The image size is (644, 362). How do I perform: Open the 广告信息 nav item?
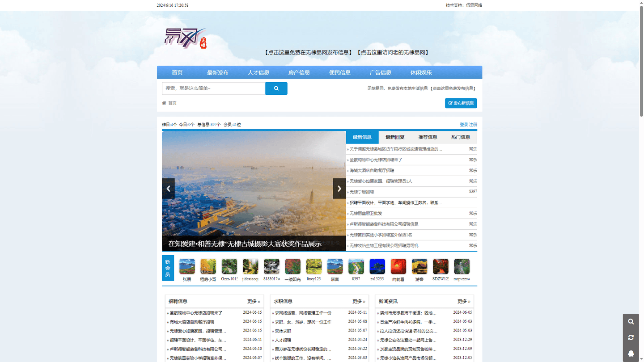381,72
